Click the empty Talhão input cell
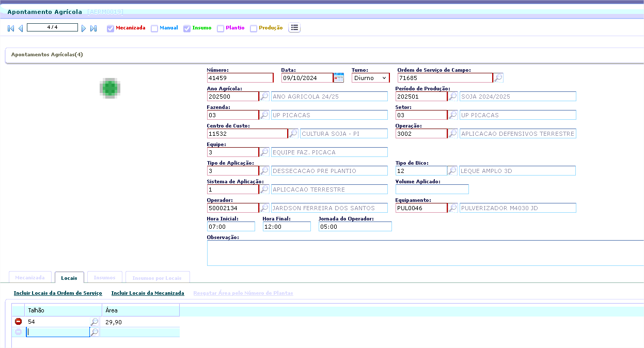The height and width of the screenshot is (348, 644). pos(58,333)
